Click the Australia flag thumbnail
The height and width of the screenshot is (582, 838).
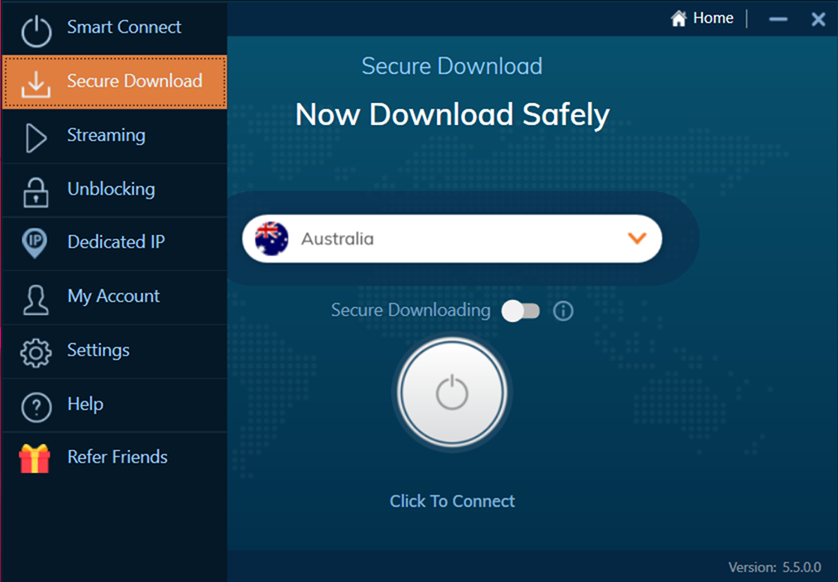coord(271,239)
